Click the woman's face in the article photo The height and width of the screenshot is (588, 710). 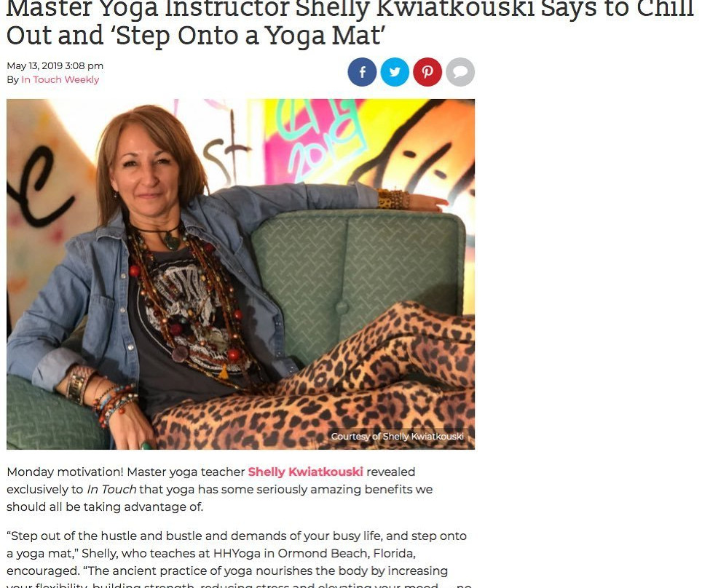[x=145, y=167]
